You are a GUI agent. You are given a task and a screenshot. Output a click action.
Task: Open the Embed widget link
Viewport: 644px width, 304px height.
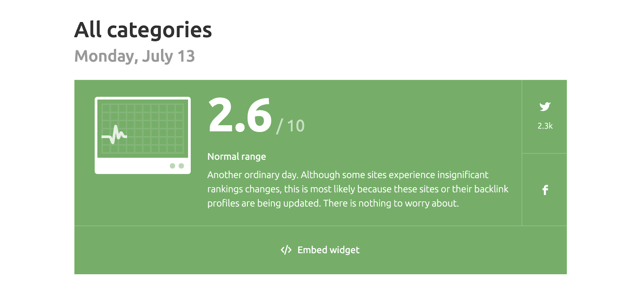(x=328, y=250)
